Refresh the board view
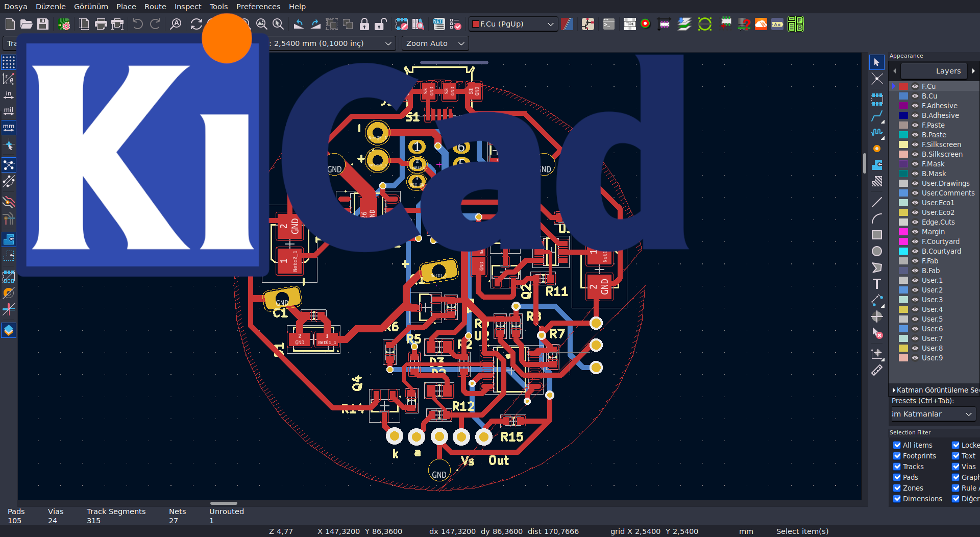The height and width of the screenshot is (537, 980). (196, 24)
